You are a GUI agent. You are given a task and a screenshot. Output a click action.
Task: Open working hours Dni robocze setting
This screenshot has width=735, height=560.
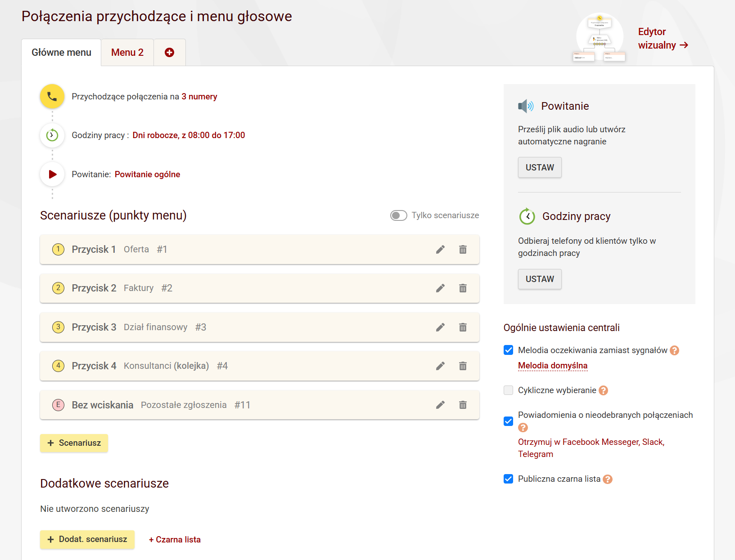tap(189, 135)
